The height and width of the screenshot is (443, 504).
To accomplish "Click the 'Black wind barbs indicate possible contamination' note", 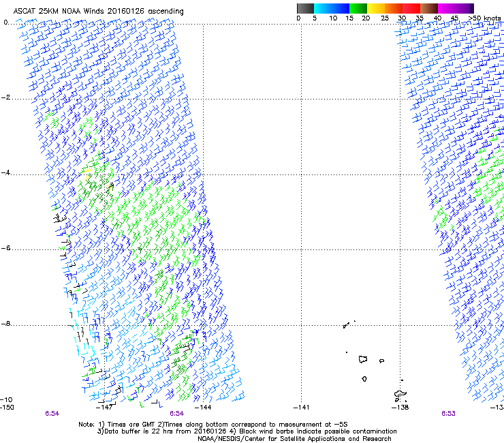I will click(318, 431).
